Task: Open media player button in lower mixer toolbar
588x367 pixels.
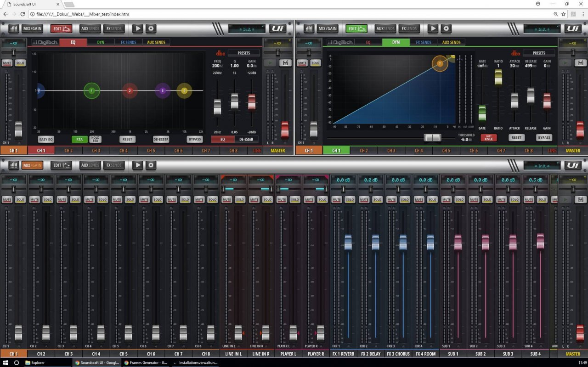Action: coord(137,165)
